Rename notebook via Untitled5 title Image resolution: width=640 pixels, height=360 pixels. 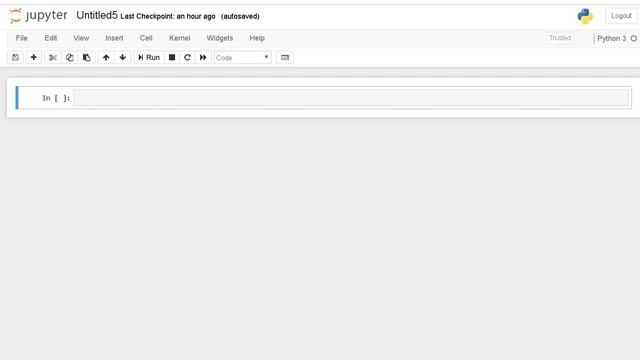pyautogui.click(x=97, y=16)
